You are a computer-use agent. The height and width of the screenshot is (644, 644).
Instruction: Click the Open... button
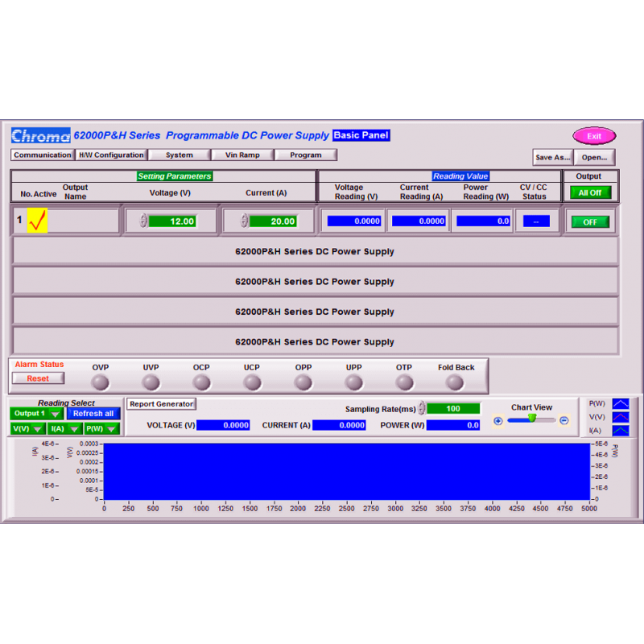[x=594, y=157]
